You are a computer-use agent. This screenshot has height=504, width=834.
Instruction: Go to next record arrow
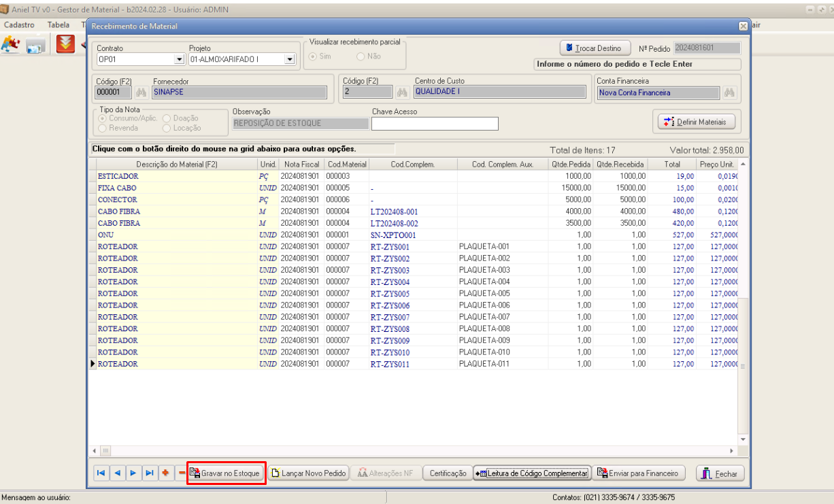tap(133, 473)
